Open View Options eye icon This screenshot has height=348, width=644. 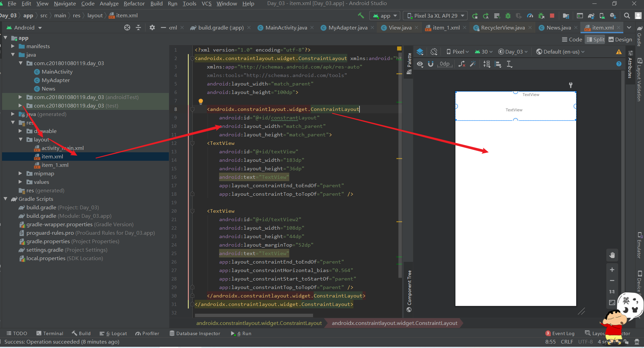click(420, 64)
